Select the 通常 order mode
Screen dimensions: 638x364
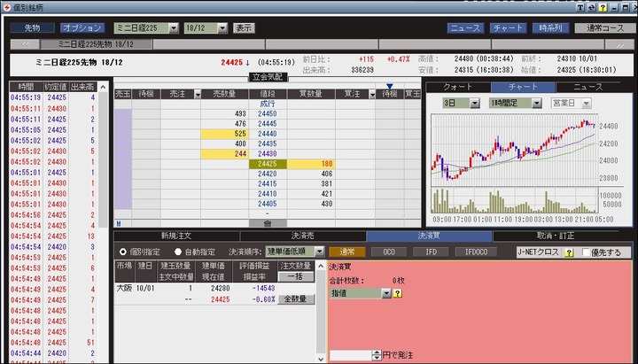coord(347,252)
